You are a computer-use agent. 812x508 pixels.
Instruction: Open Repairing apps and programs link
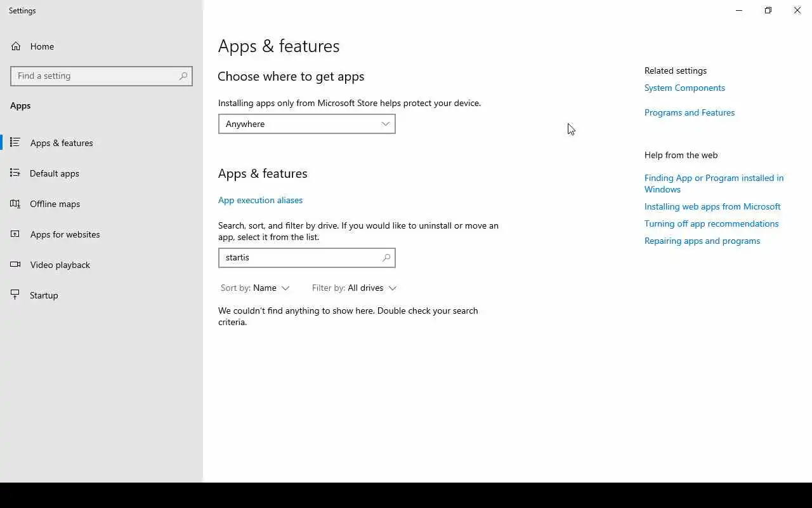click(702, 241)
